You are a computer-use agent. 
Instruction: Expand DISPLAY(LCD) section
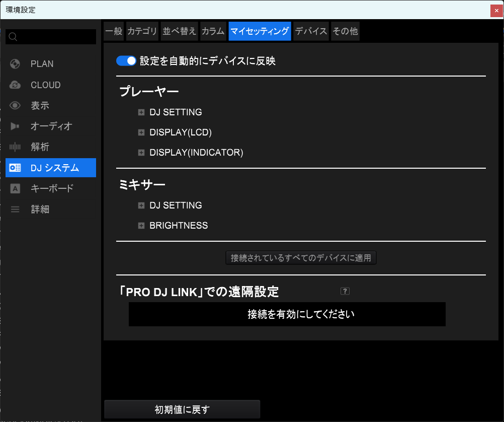tap(141, 132)
